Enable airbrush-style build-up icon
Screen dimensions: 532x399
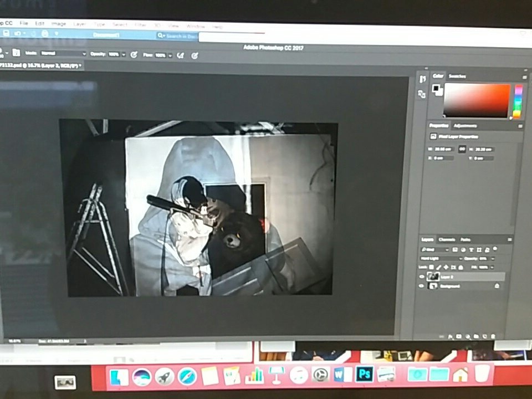click(x=181, y=55)
